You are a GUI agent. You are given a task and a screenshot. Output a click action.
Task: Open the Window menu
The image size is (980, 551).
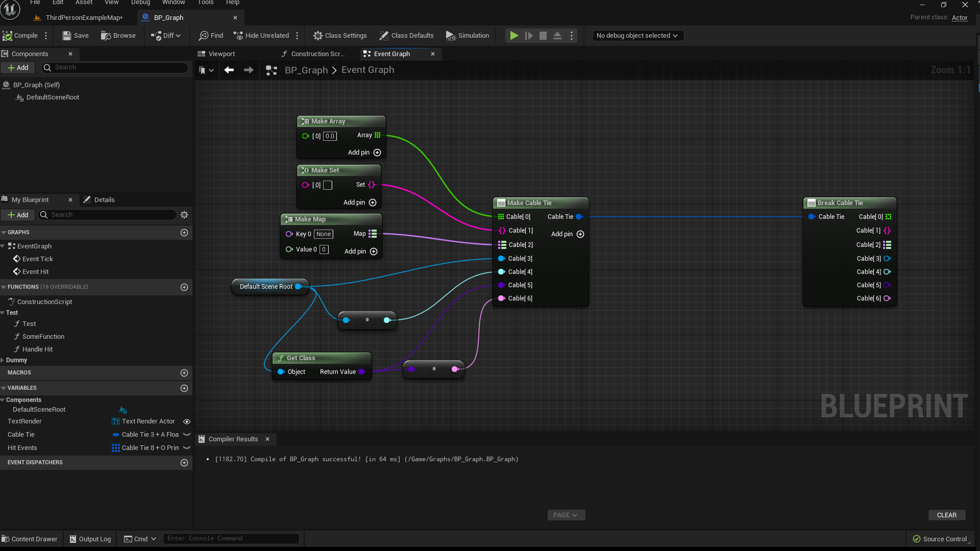pyautogui.click(x=173, y=3)
